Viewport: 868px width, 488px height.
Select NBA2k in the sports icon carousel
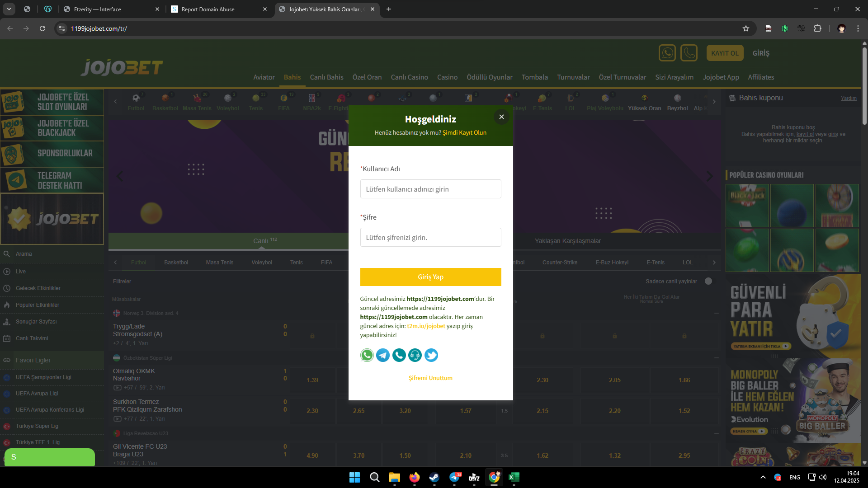click(312, 102)
